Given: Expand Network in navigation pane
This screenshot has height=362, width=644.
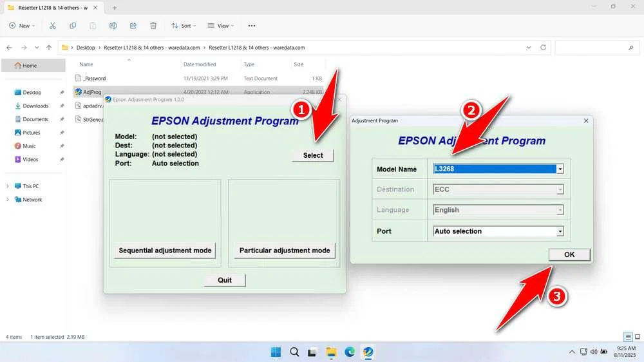Looking at the screenshot, I should pos(7,200).
